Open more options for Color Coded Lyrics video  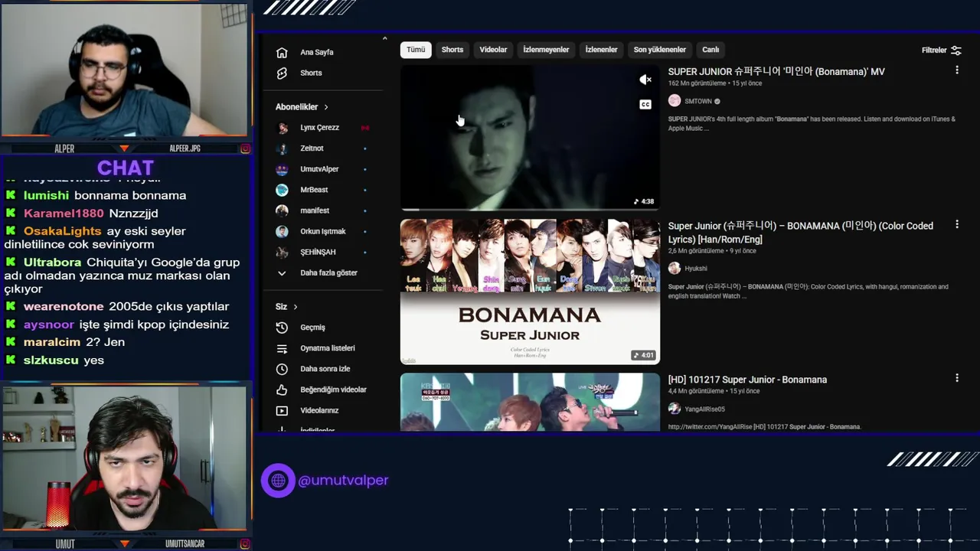[x=956, y=225]
